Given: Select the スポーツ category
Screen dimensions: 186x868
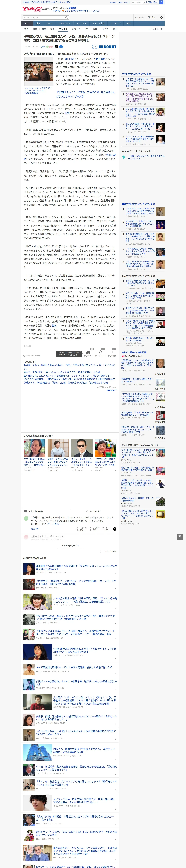Looking at the screenshot, I should point(76,29).
